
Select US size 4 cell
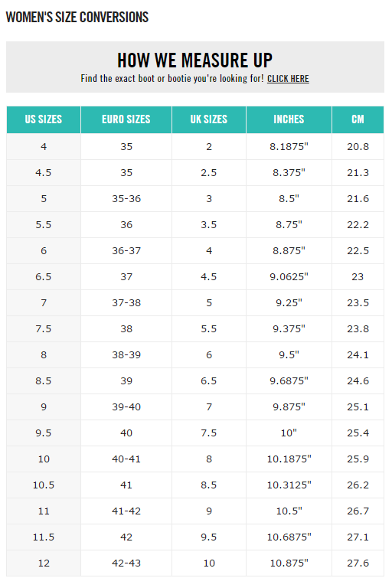click(x=44, y=147)
